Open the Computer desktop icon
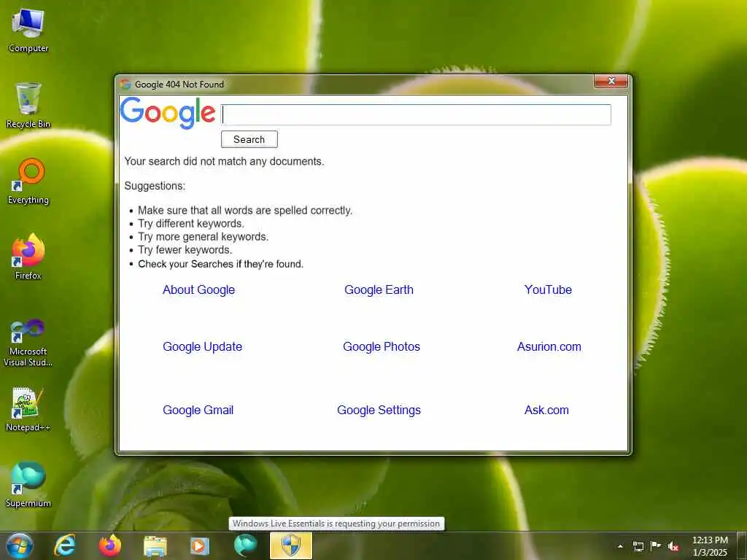 (x=28, y=31)
